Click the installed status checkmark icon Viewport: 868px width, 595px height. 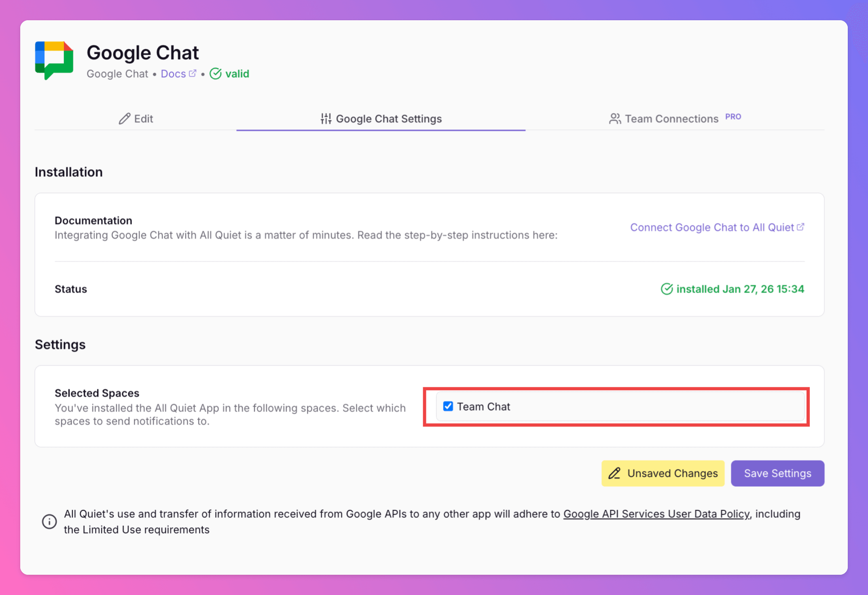coord(667,289)
